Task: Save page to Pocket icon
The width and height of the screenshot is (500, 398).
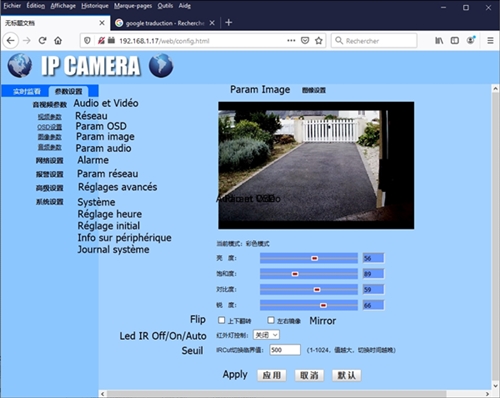Action: (x=305, y=40)
